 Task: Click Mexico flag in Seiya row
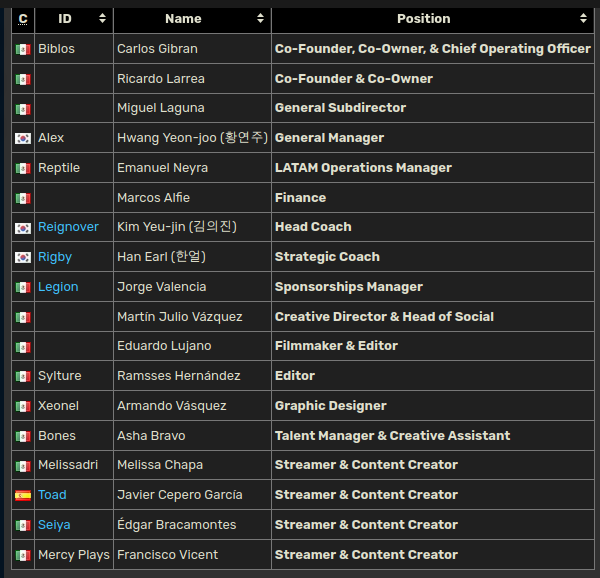pos(23,525)
